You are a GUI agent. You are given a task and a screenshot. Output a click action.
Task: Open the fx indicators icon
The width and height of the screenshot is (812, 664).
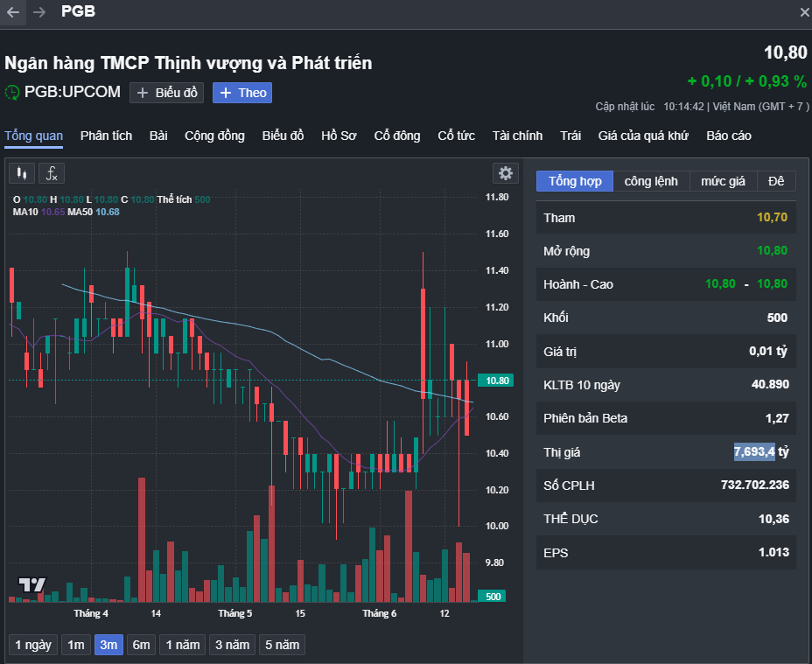click(x=52, y=173)
